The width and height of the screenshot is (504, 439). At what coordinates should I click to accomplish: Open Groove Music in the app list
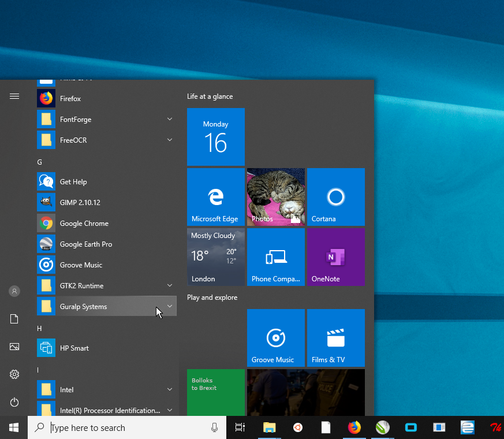pos(107,265)
